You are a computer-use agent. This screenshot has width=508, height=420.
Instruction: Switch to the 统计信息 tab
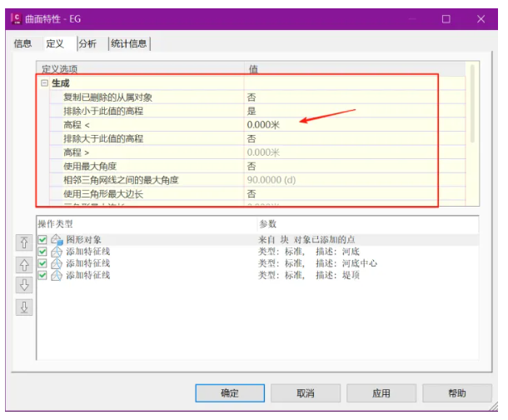[129, 43]
